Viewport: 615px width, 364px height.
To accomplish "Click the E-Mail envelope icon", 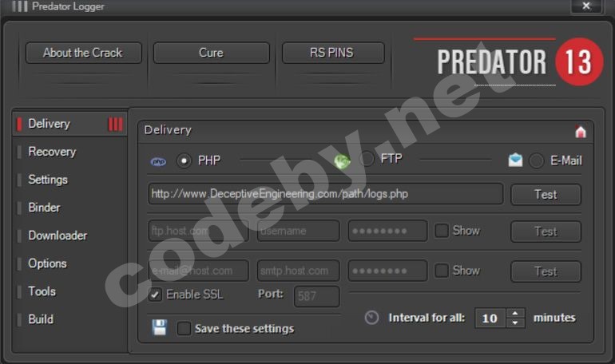I will click(x=515, y=160).
